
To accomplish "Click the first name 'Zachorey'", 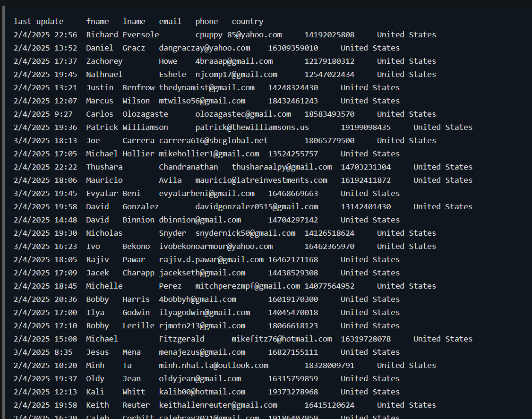I will click(104, 61).
